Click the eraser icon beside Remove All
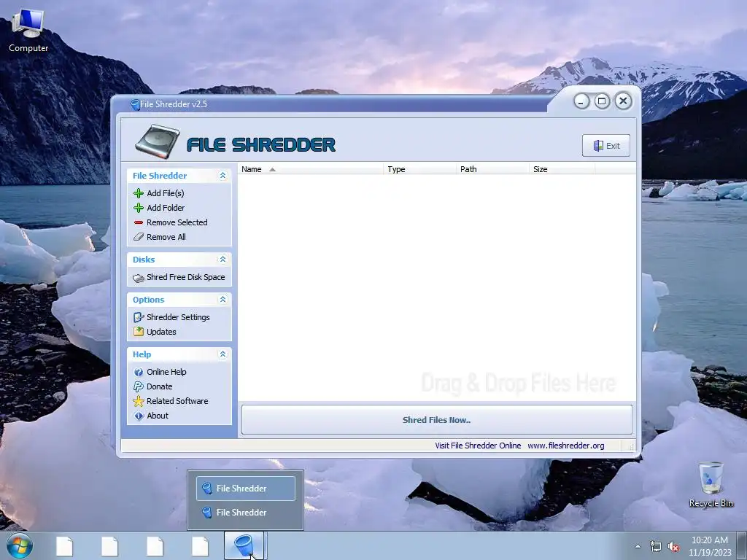This screenshot has height=560, width=747. coord(139,237)
